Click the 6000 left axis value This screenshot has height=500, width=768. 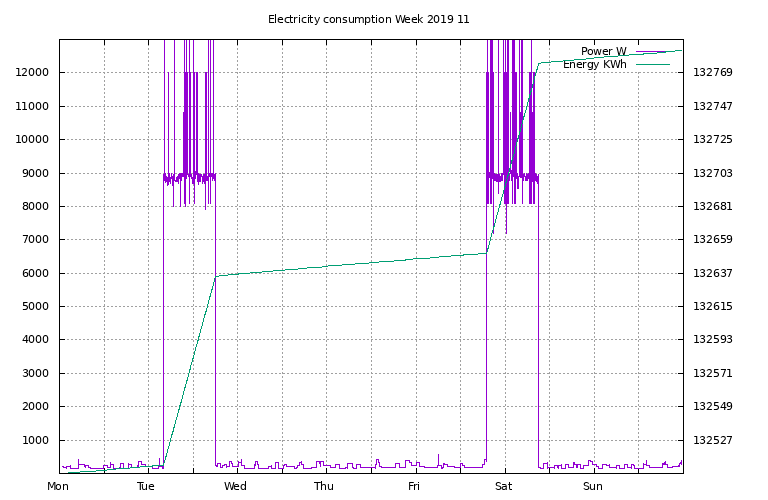point(36,273)
